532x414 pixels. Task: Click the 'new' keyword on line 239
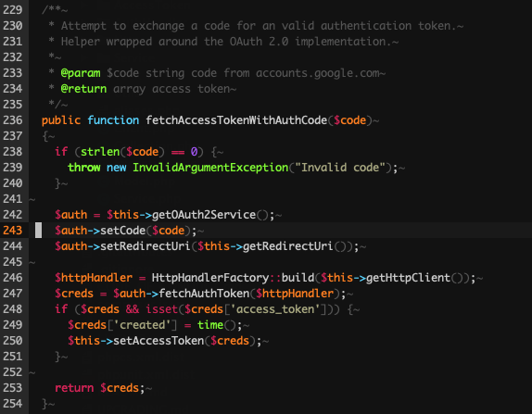[117, 168]
